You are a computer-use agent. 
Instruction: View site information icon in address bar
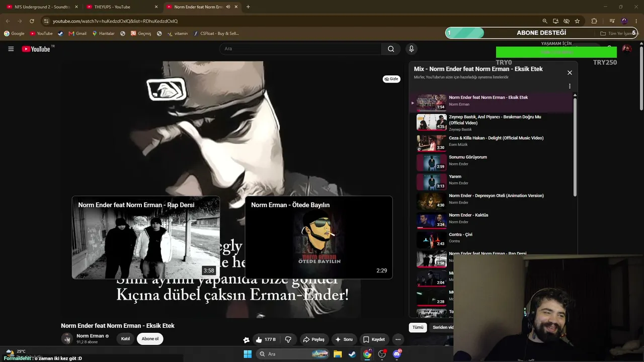46,21
